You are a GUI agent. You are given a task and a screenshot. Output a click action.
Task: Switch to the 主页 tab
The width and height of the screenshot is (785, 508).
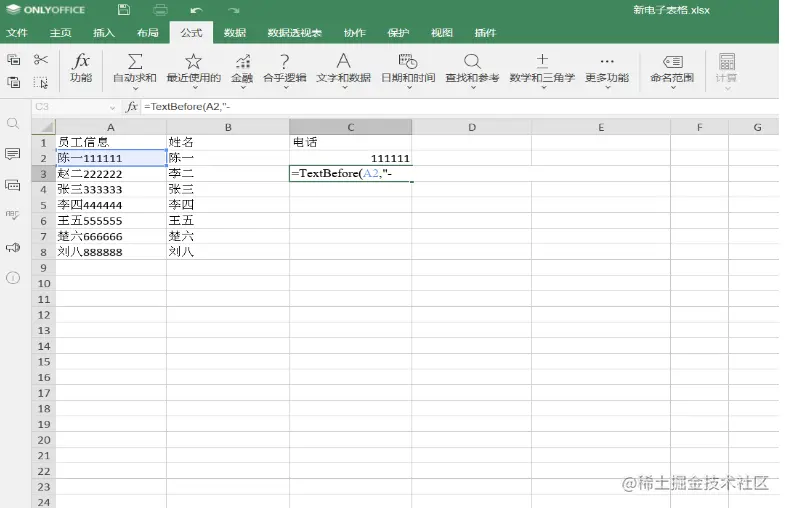point(61,33)
